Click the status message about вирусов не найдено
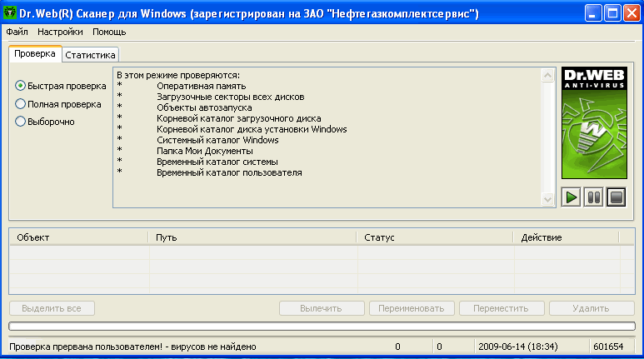This screenshot has height=359, width=644. 132,347
